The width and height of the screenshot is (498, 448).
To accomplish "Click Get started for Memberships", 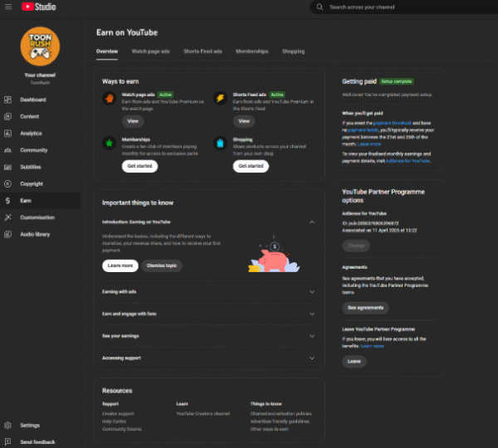I will coord(139,166).
